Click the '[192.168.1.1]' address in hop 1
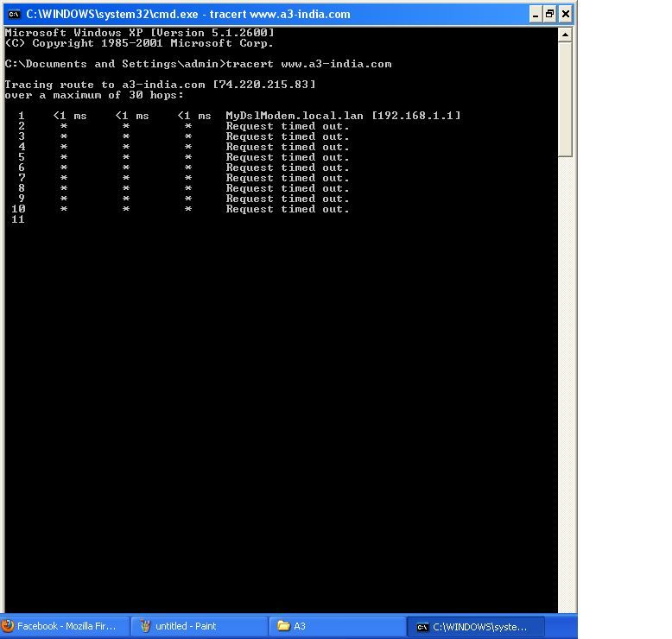Image resolution: width=672 pixels, height=639 pixels. (x=416, y=116)
